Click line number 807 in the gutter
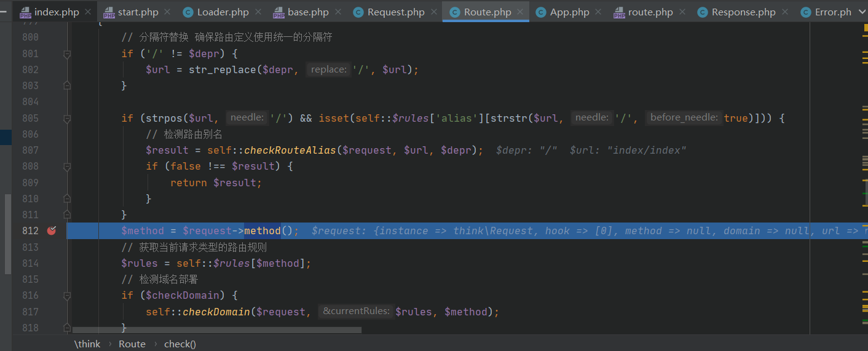868x351 pixels. point(30,151)
